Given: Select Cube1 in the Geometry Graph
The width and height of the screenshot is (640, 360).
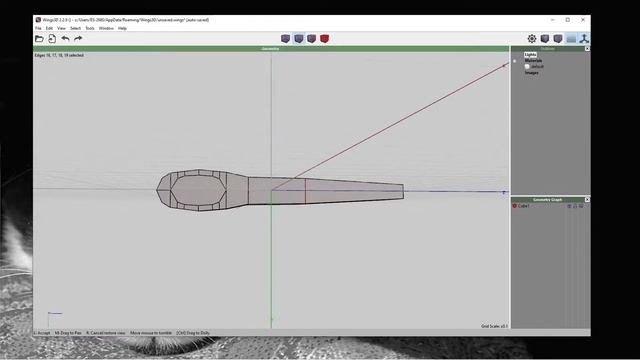Looking at the screenshot, I should pos(524,206).
